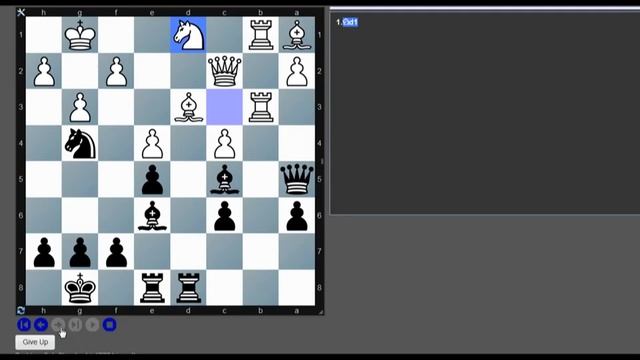Select the white pawn on g3
The image size is (640, 360).
[x=80, y=107]
